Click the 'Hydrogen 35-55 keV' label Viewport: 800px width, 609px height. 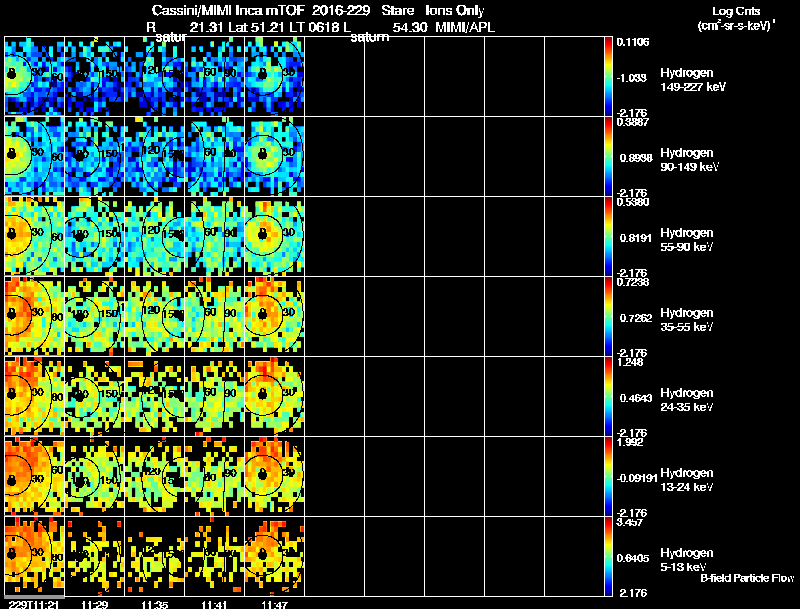(x=687, y=320)
